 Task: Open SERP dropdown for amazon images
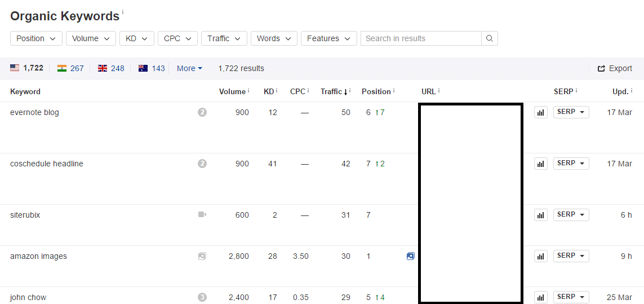point(571,256)
